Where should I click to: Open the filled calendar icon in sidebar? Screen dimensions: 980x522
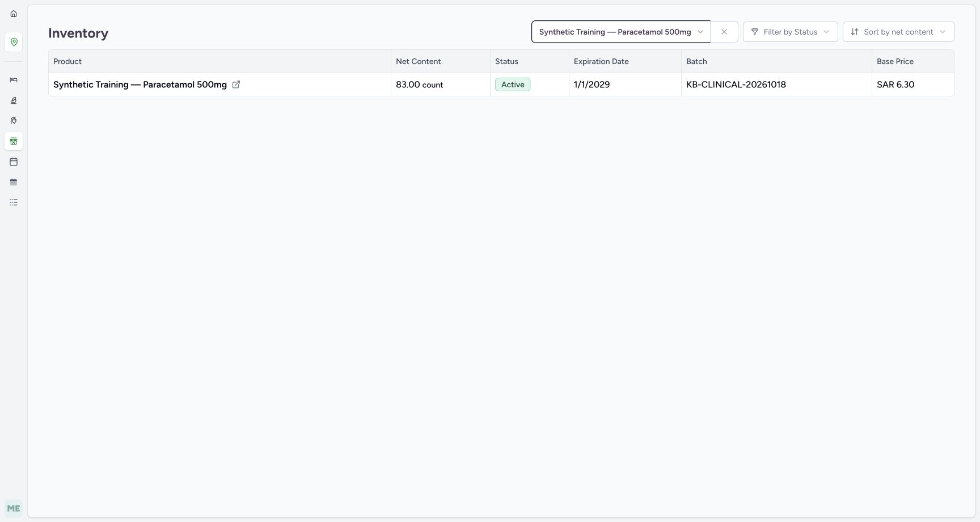point(14,182)
